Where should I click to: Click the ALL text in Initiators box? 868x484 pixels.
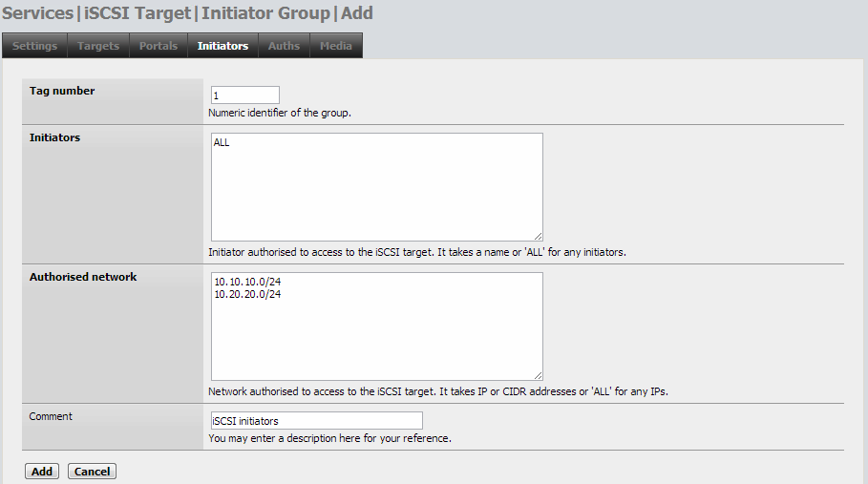point(222,142)
